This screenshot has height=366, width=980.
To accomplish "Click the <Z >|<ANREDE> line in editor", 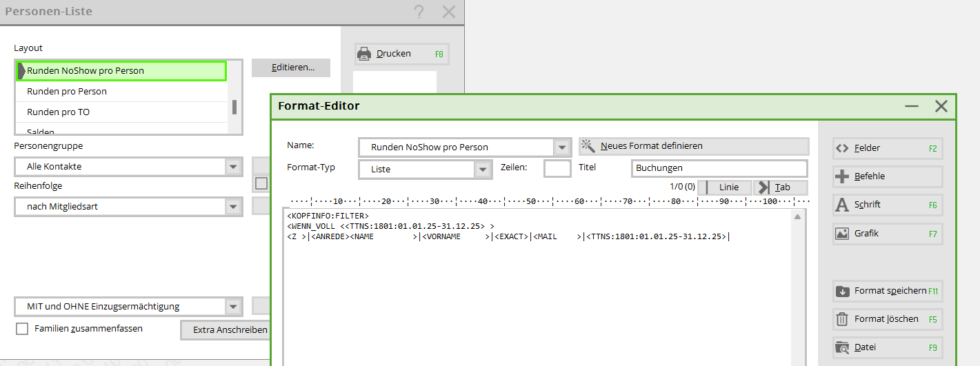I will [x=508, y=236].
